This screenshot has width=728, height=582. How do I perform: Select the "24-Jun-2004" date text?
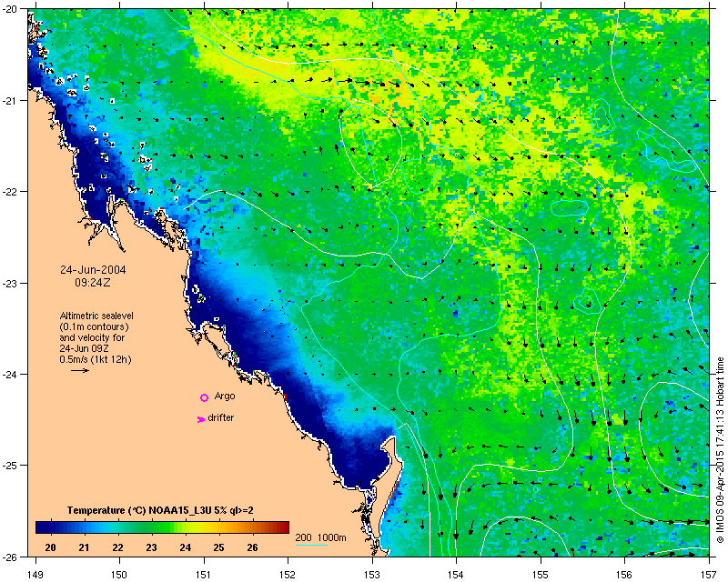93,270
